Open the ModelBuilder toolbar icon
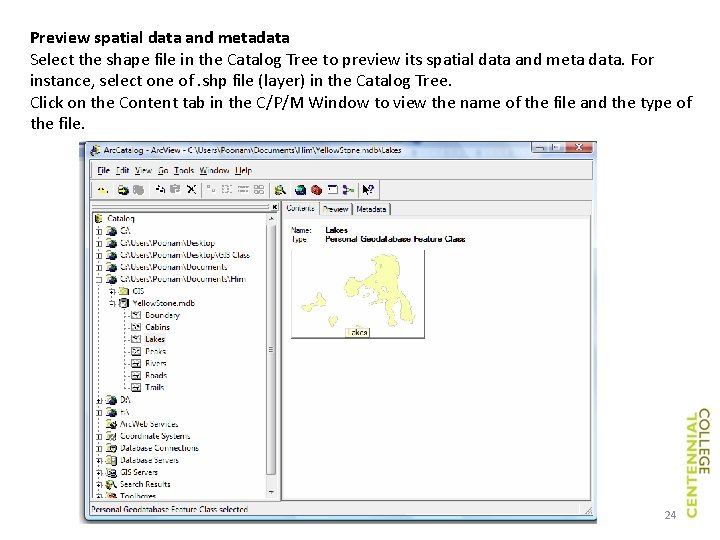The image size is (720, 540). tap(349, 190)
